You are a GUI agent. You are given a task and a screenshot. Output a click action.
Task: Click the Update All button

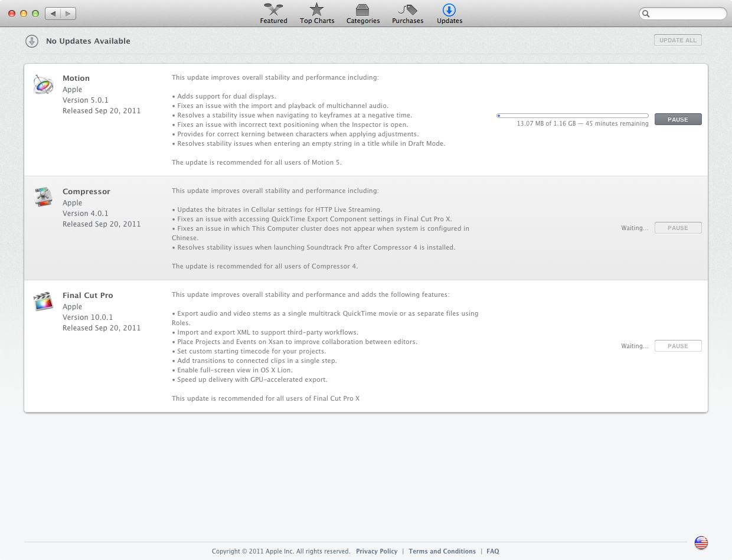click(678, 40)
